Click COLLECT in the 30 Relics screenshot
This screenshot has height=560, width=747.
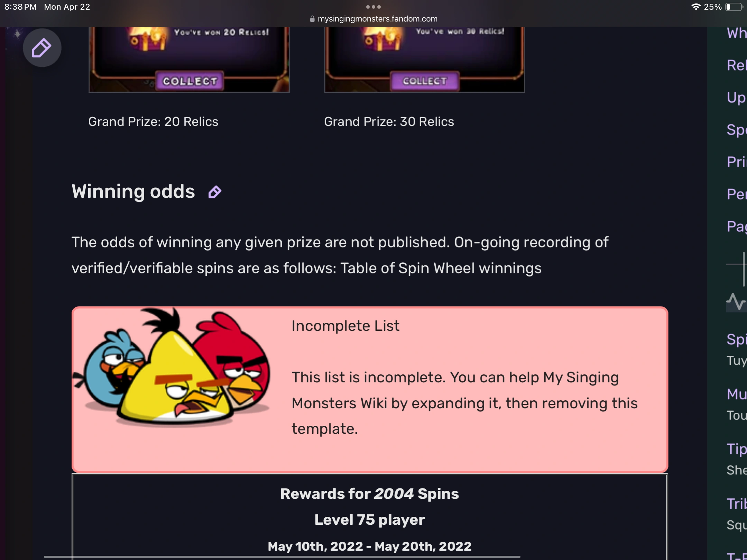(424, 81)
